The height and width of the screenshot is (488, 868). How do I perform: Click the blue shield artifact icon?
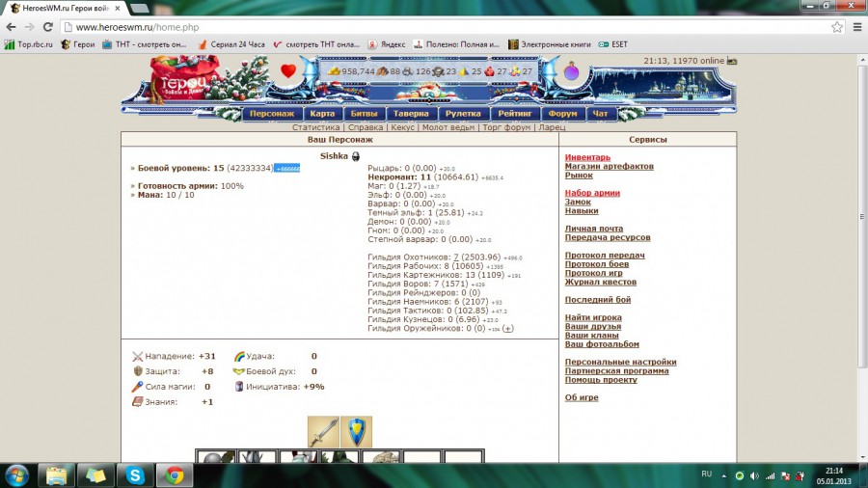tap(356, 432)
